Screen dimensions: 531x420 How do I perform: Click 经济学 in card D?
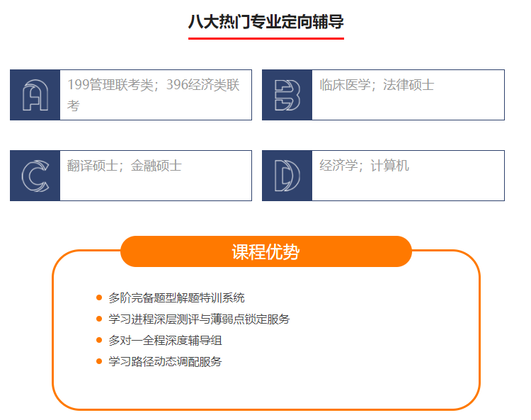click(x=338, y=166)
